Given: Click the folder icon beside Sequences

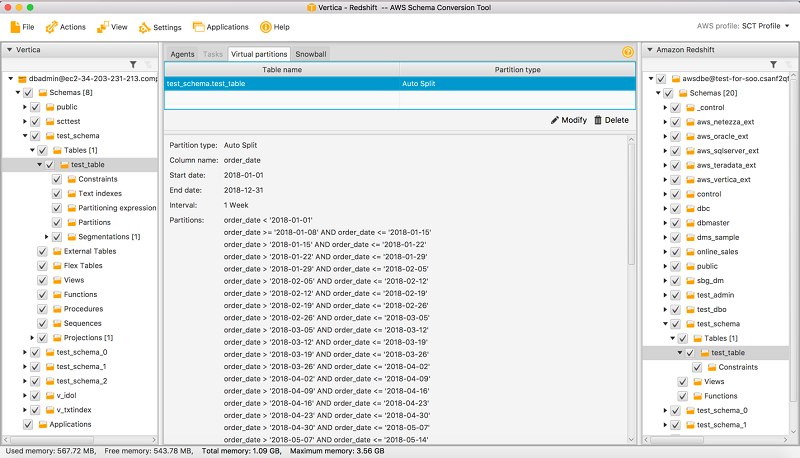Looking at the screenshot, I should point(58,323).
